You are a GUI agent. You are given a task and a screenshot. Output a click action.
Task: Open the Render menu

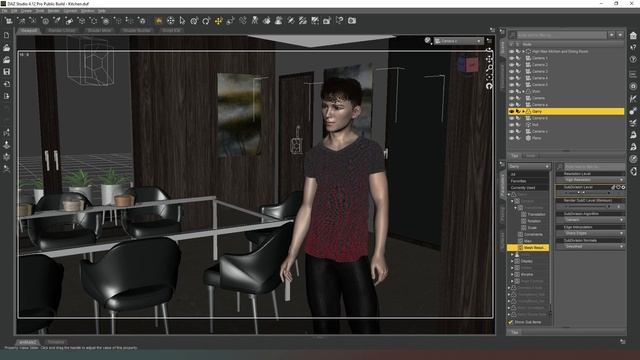pos(53,11)
